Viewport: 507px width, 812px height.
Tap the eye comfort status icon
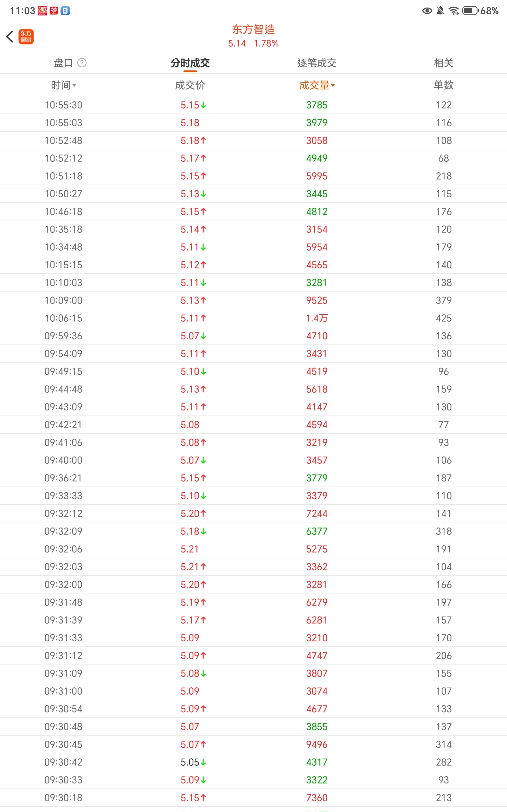[427, 11]
